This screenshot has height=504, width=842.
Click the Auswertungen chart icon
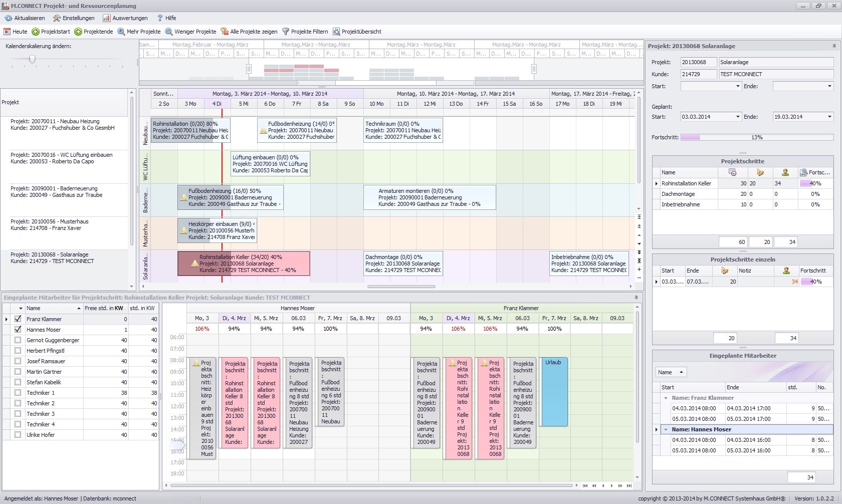click(x=106, y=18)
